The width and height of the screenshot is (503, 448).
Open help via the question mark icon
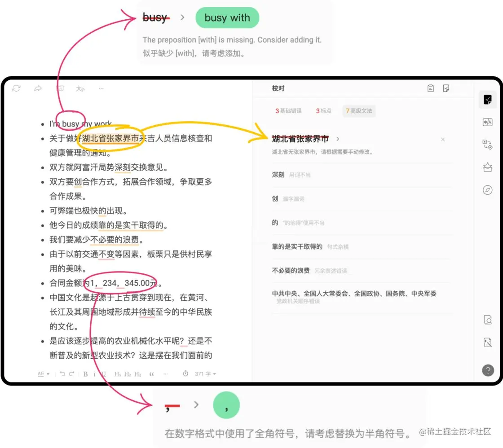[x=488, y=370]
